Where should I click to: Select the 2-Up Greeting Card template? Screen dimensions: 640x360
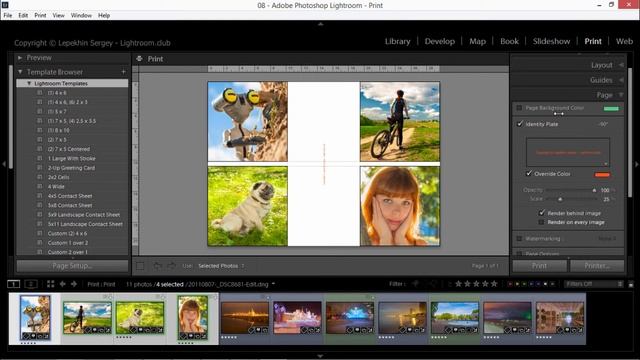point(71,168)
